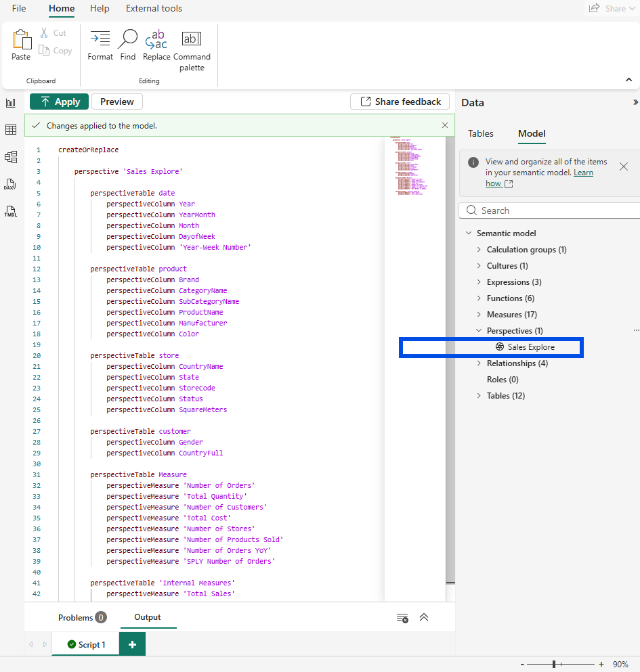This screenshot has width=640, height=672.
Task: Collapse output panel with double chevron
Action: click(424, 617)
